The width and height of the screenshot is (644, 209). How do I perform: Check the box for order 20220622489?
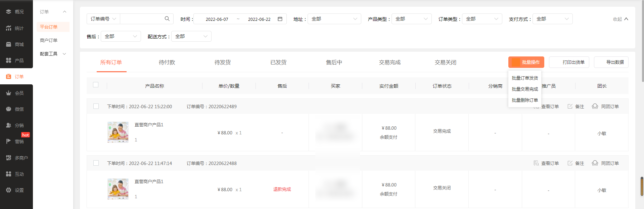96,106
